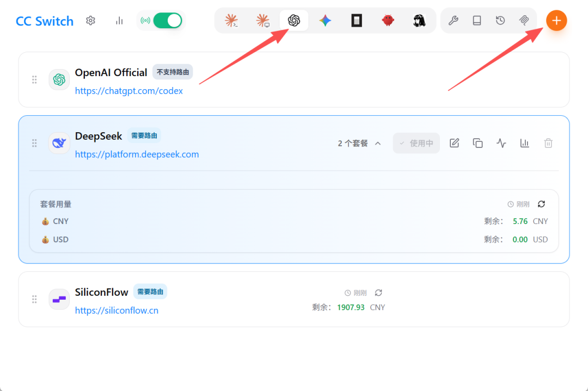
Task: Open the book prompts icon
Action: tap(476, 20)
